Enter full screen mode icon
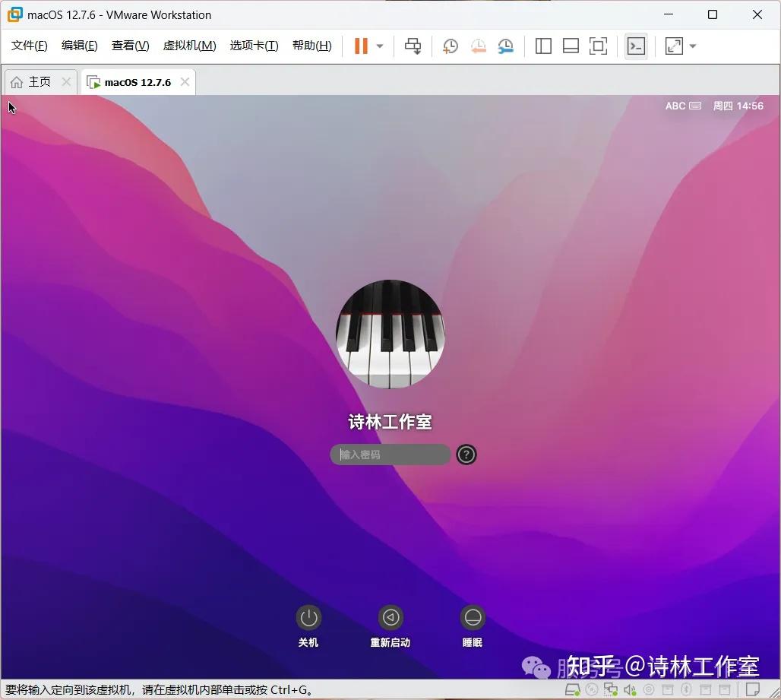Image resolution: width=781 pixels, height=700 pixels. tap(598, 46)
